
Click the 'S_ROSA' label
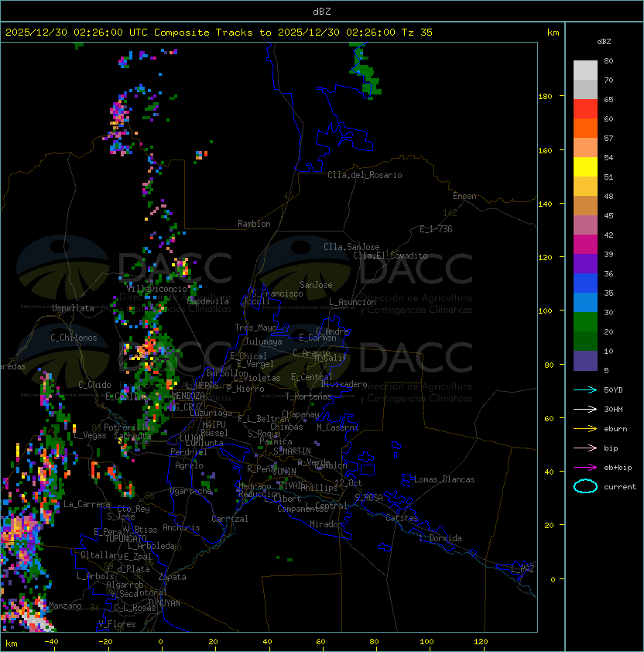pyautogui.click(x=368, y=498)
